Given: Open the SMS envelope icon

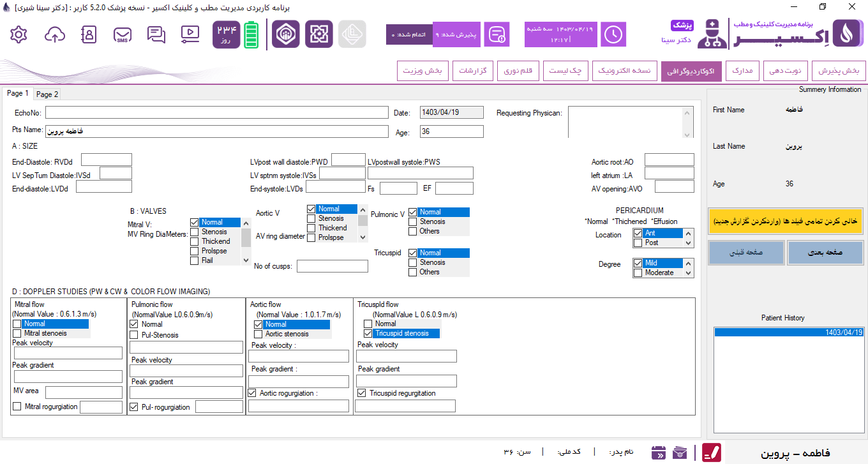Looking at the screenshot, I should [122, 34].
